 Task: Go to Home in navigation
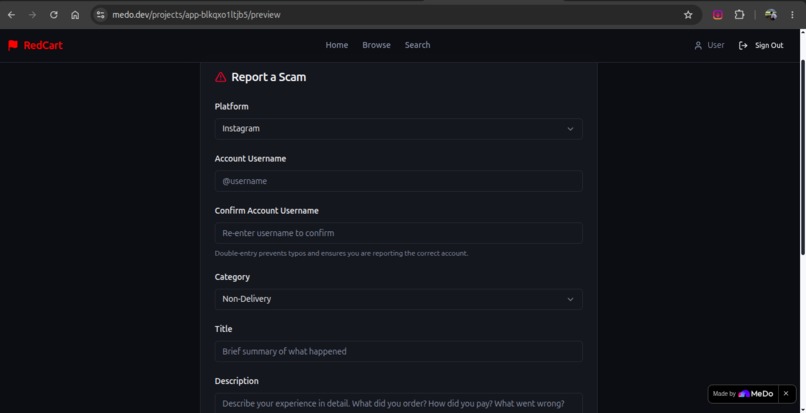(x=337, y=45)
